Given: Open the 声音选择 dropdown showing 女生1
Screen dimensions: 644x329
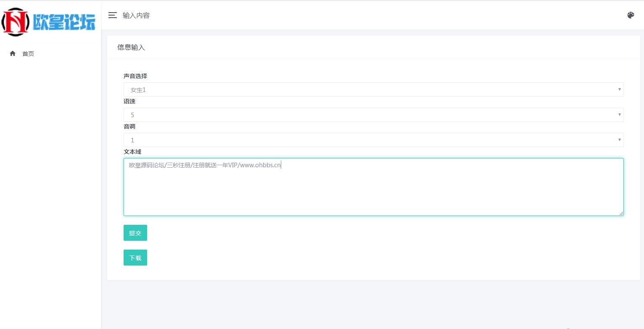Looking at the screenshot, I should 373,89.
